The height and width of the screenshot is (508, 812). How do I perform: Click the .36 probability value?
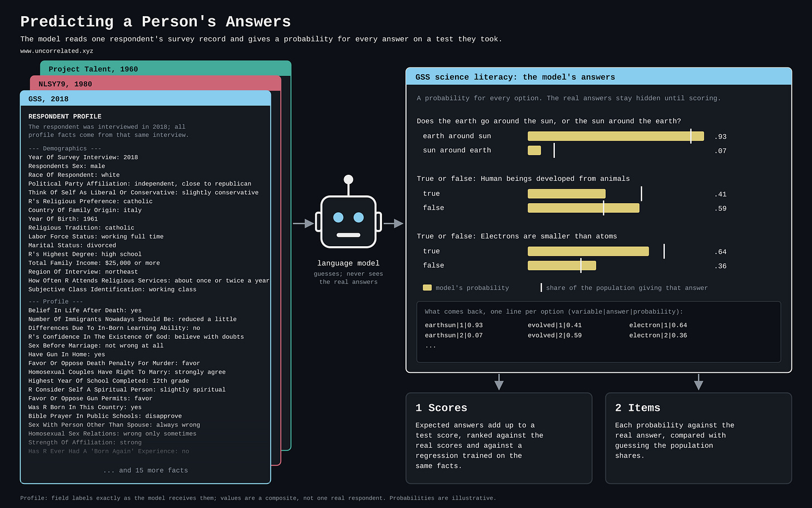click(x=721, y=266)
